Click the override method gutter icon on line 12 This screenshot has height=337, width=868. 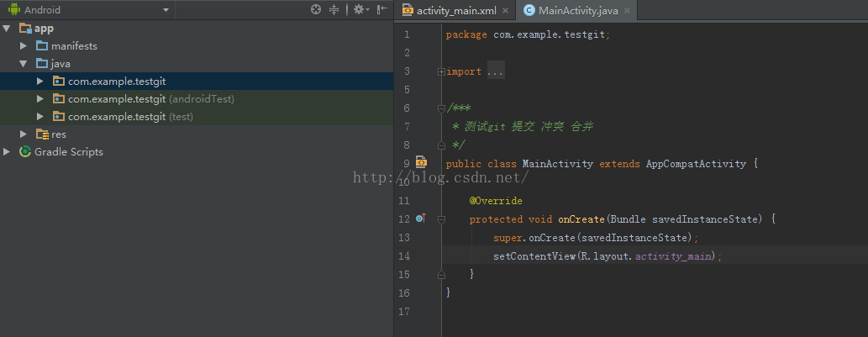coord(421,219)
